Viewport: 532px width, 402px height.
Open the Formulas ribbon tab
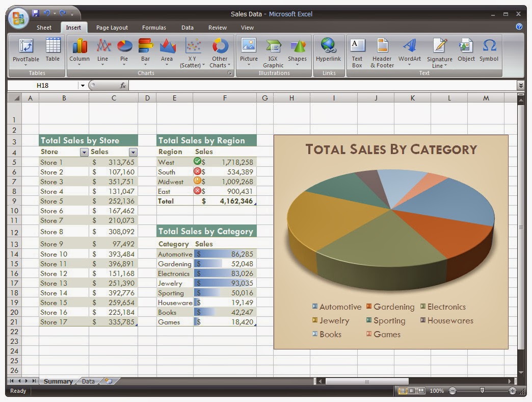(154, 28)
